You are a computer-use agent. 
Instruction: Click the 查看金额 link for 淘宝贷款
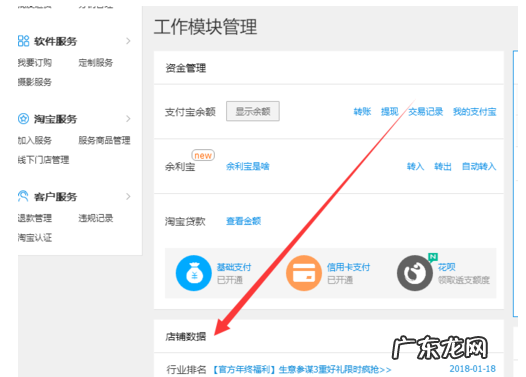click(x=244, y=221)
